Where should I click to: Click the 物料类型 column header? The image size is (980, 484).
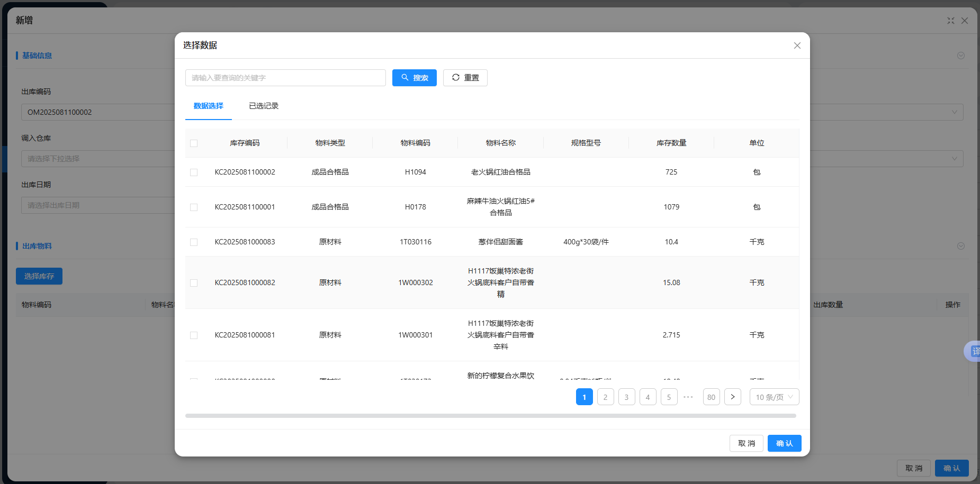330,143
